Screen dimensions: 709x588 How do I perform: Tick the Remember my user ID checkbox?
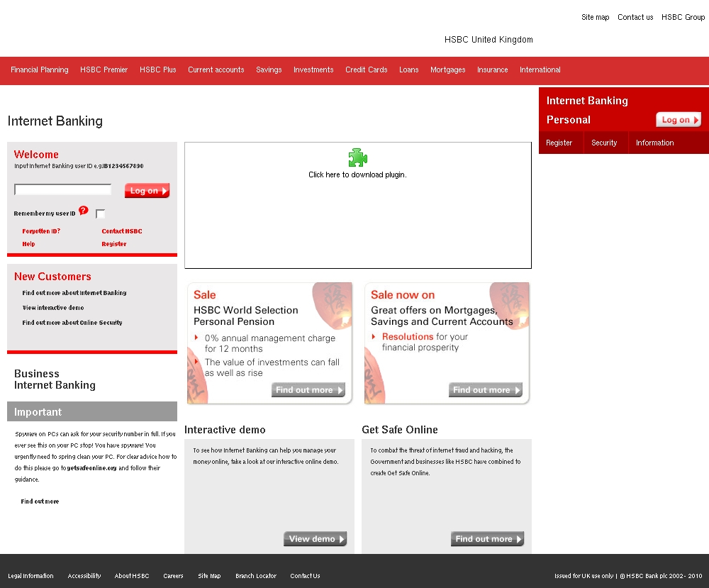click(x=101, y=214)
